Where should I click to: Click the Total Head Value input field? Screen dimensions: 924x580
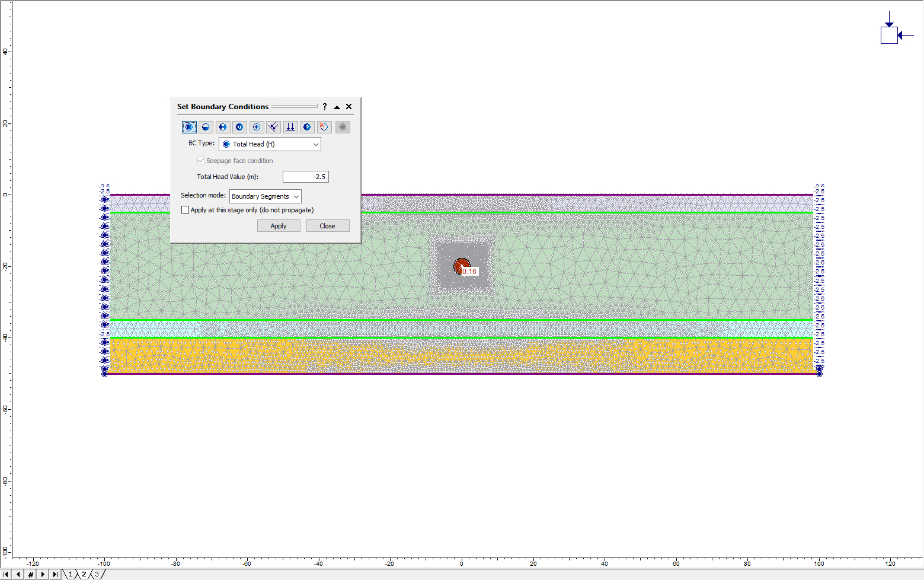pos(306,176)
